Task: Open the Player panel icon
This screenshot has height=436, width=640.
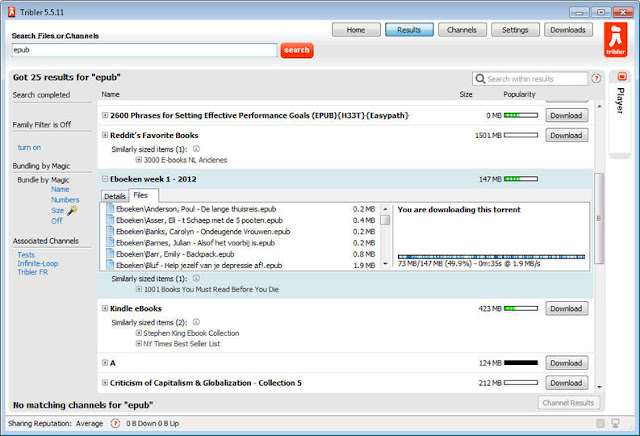Action: pyautogui.click(x=622, y=76)
